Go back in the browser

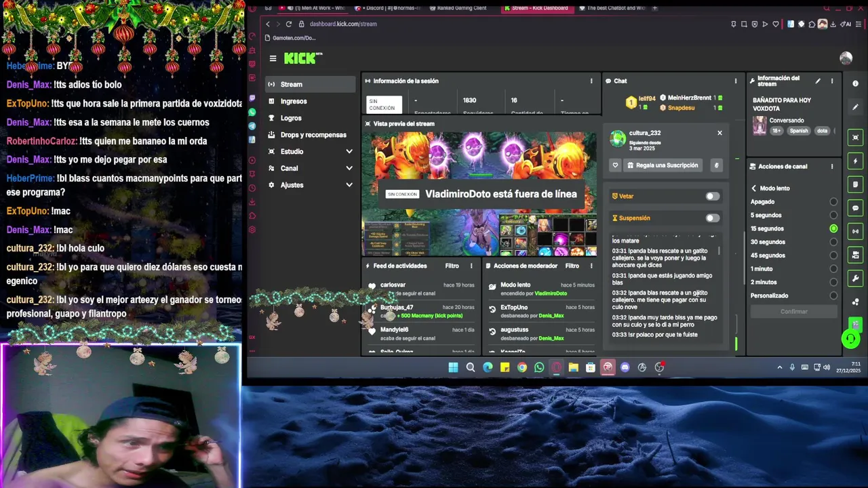pos(267,24)
